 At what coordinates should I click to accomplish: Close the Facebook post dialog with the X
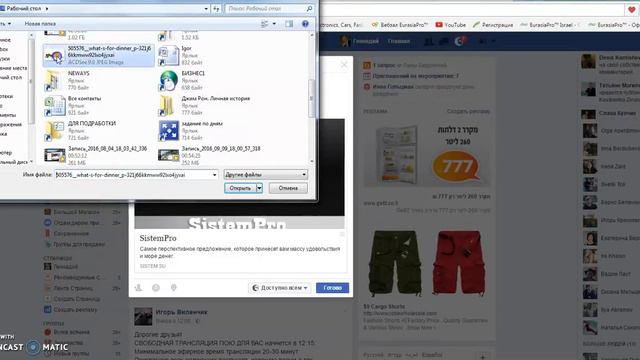pos(344,64)
